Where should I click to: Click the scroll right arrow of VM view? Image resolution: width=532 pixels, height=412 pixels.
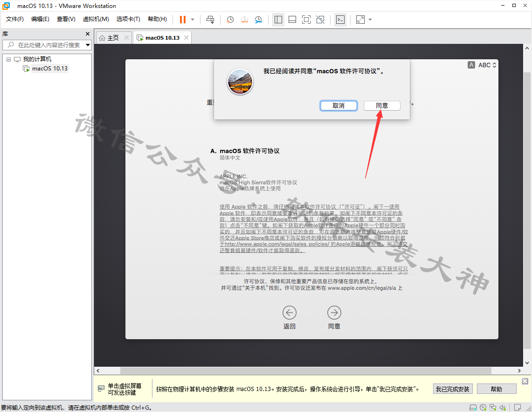click(x=519, y=370)
